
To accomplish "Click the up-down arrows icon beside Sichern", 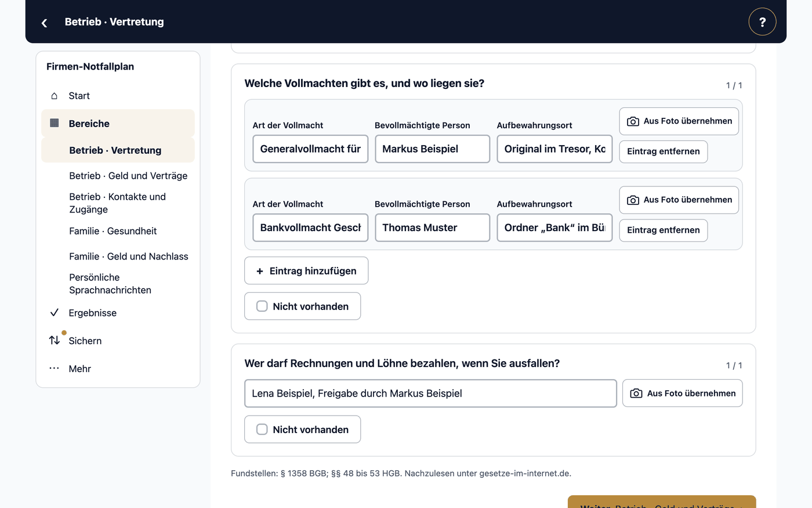I will point(55,340).
